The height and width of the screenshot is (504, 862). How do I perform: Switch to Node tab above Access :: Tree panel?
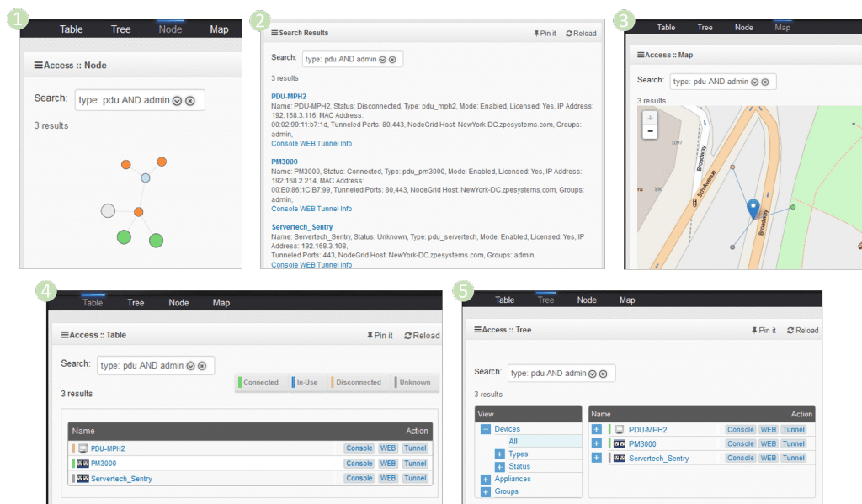pyautogui.click(x=587, y=300)
